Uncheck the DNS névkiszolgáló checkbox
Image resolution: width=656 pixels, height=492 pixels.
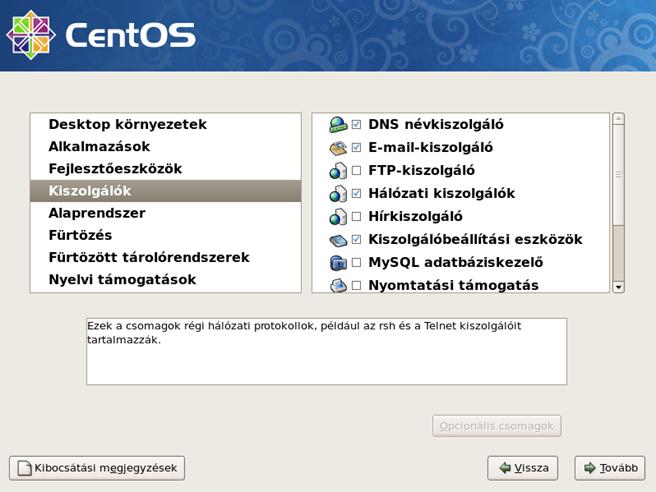356,125
